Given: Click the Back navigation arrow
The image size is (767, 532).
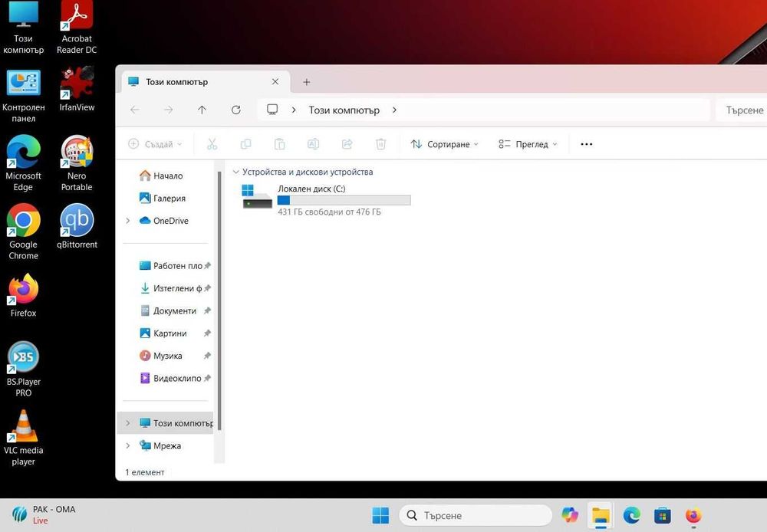Looking at the screenshot, I should click(x=135, y=110).
